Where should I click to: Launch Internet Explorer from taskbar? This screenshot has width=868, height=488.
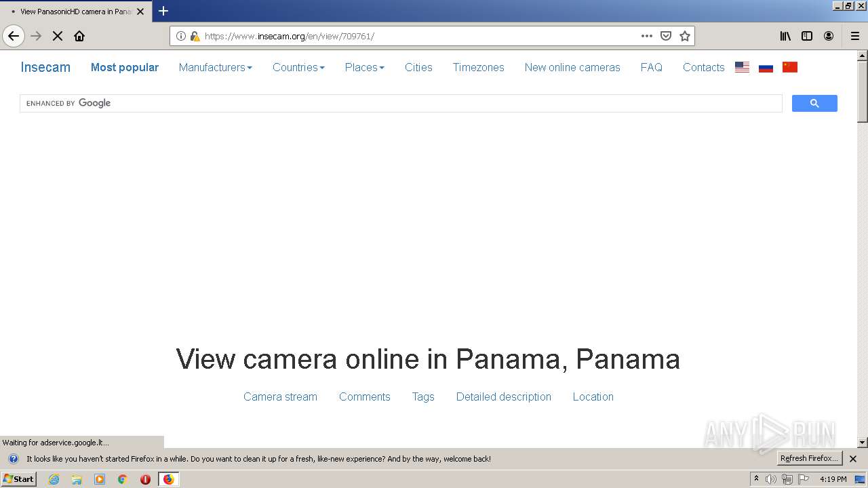(54, 479)
